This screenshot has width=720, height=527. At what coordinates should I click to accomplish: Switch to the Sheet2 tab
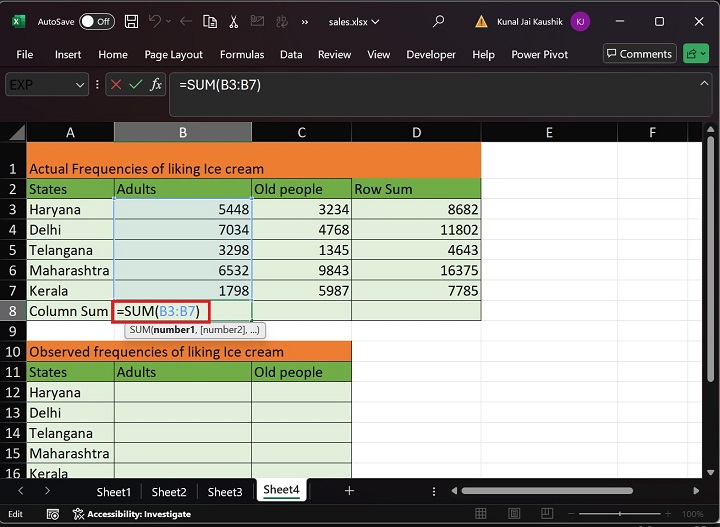click(x=169, y=491)
